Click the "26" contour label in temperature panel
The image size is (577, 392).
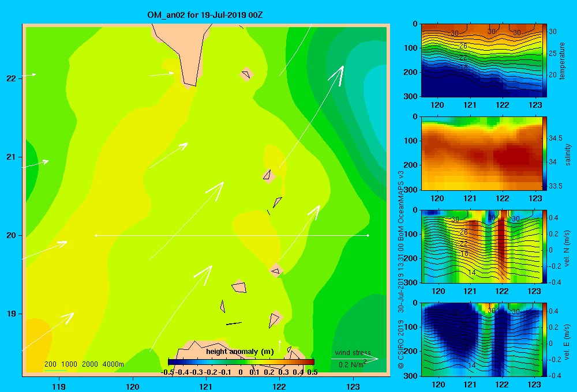point(463,46)
